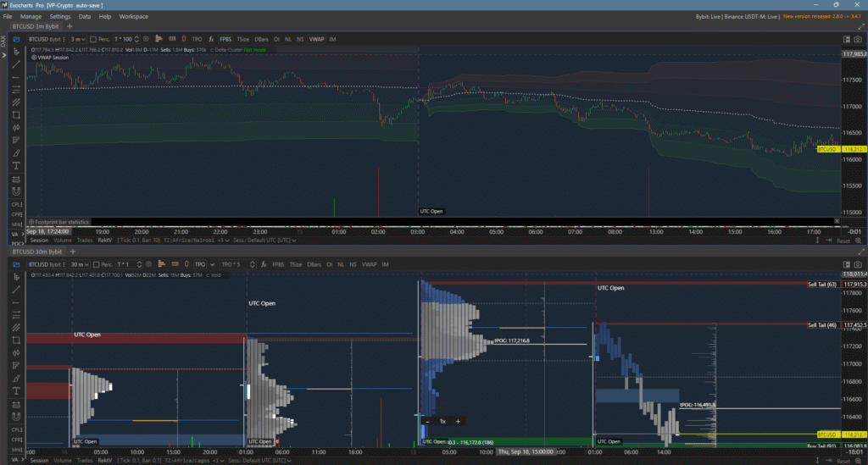Click the plus zoom button on bottom chart

pyautogui.click(x=458, y=421)
